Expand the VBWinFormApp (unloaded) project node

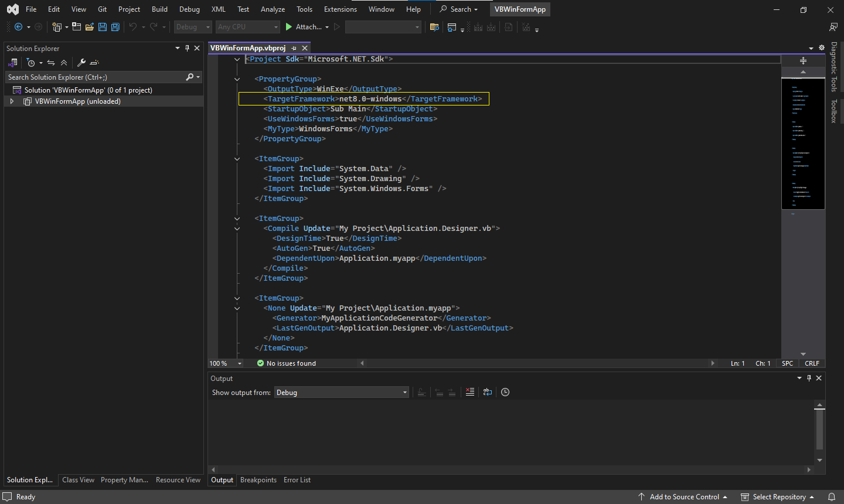click(x=12, y=101)
